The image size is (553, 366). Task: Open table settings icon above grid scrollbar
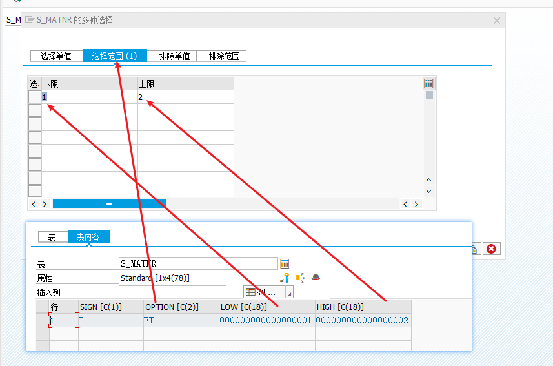(429, 84)
